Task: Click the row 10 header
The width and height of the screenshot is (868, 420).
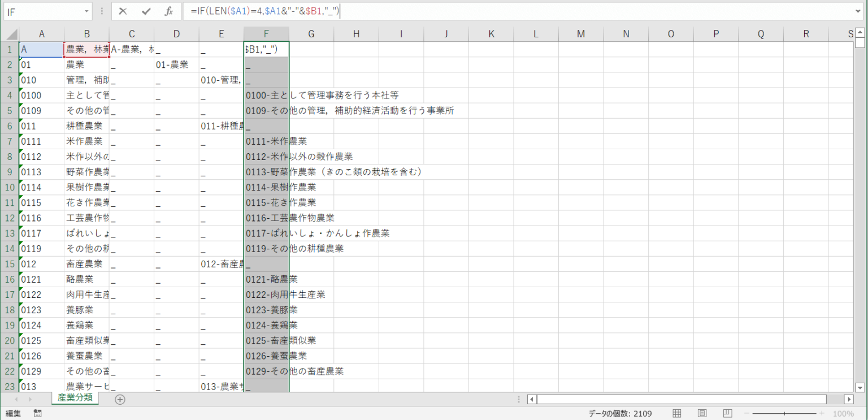Action: click(x=10, y=187)
